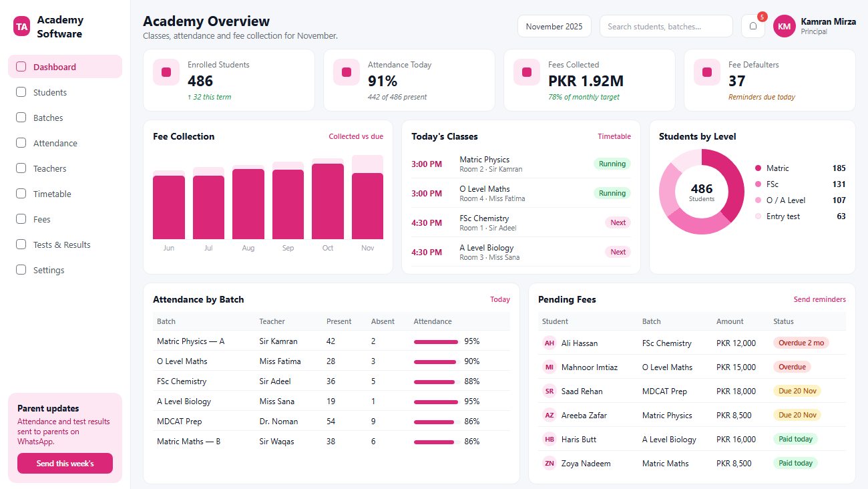The width and height of the screenshot is (868, 489).
Task: Click PKR 15,000 amount for Mahnoor Imtiaz
Action: coord(736,367)
